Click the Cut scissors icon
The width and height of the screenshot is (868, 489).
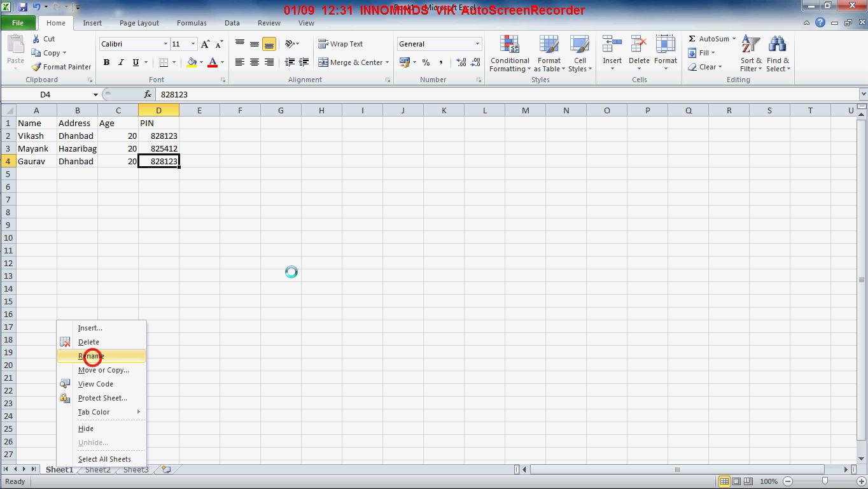[36, 39]
